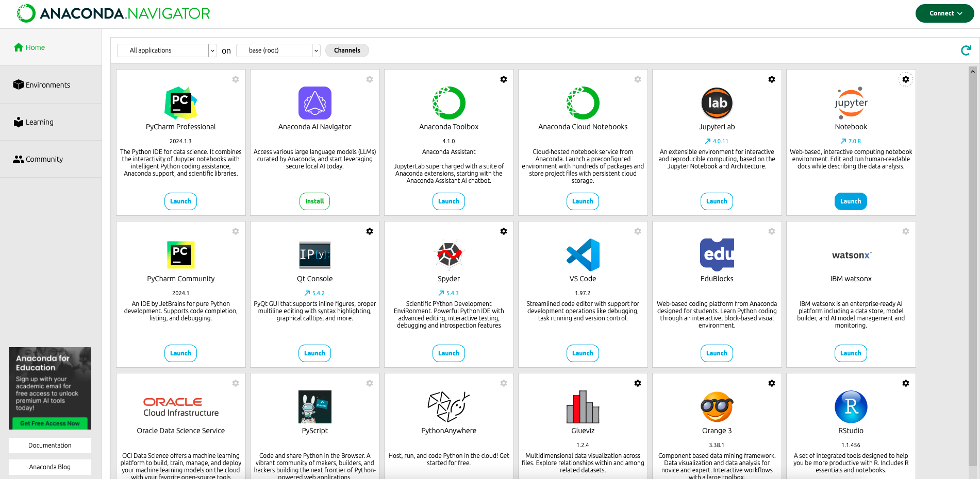Click the Qt Console IPython icon
The image size is (980, 479).
coord(314,255)
